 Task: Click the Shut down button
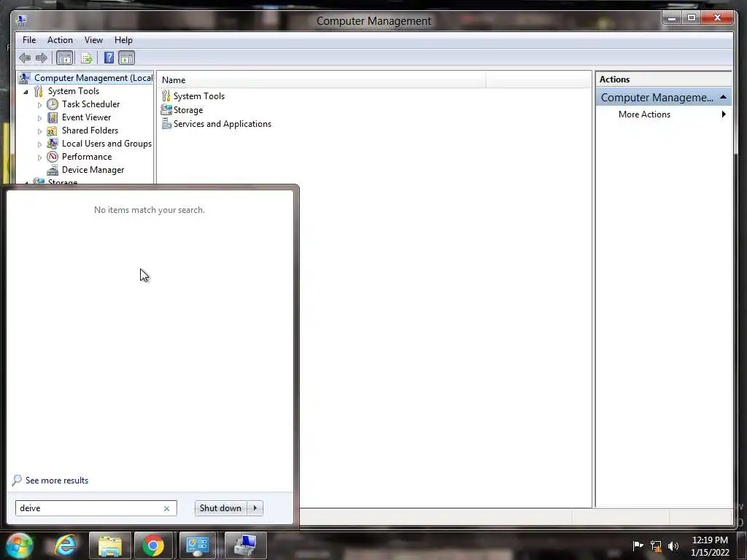220,508
